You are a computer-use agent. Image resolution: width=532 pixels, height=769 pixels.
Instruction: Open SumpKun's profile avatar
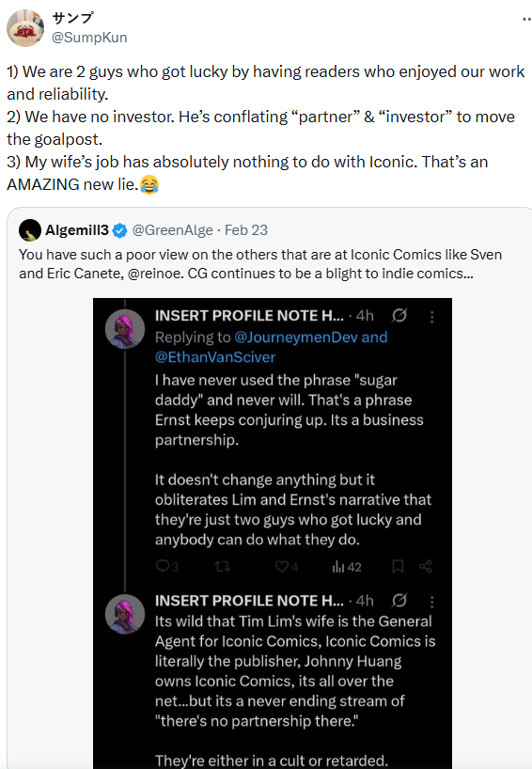tap(25, 28)
